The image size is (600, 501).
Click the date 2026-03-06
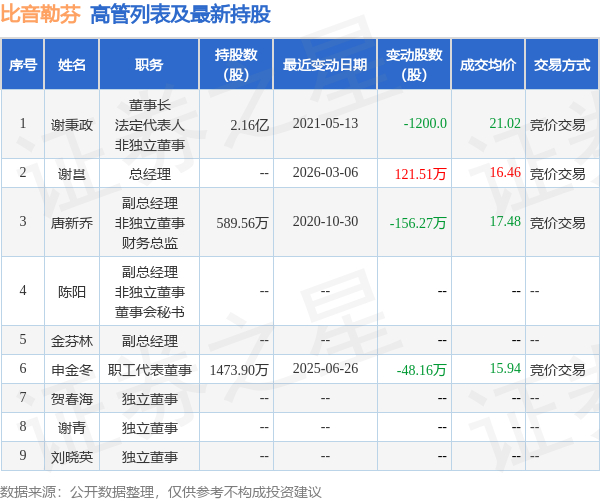pyautogui.click(x=325, y=172)
